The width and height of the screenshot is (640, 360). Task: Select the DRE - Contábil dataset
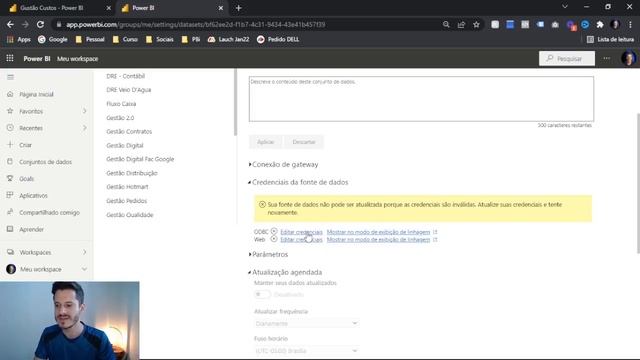(x=126, y=76)
